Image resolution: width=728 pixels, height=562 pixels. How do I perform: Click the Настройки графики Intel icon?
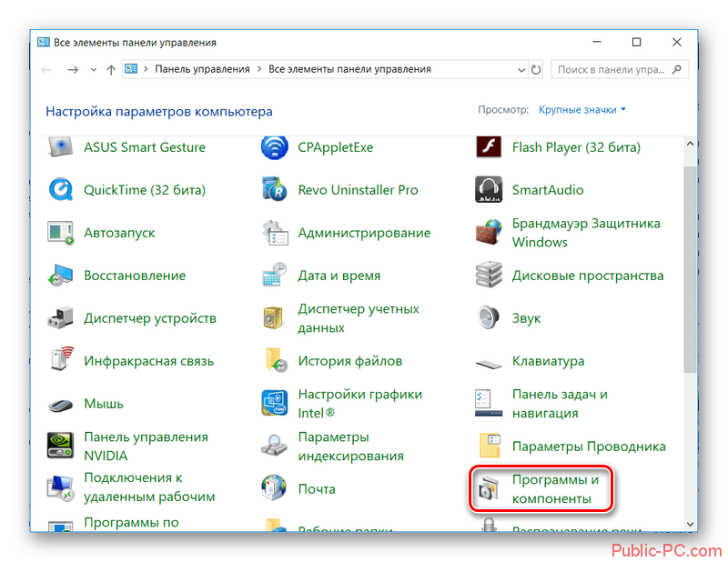tap(275, 403)
